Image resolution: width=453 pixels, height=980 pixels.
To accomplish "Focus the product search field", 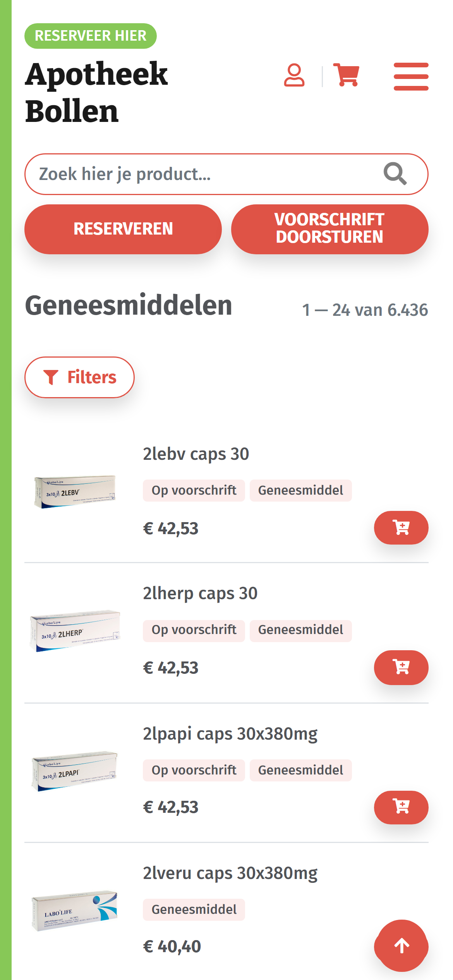I will pos(226,174).
